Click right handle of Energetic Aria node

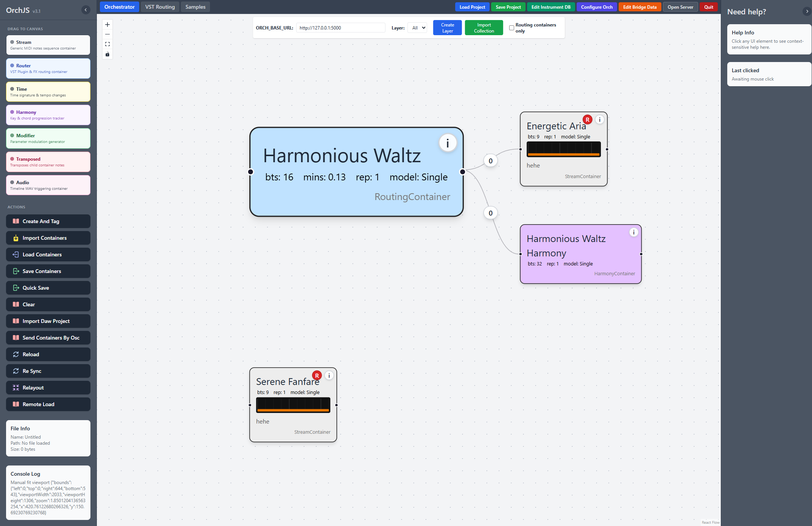click(607, 149)
